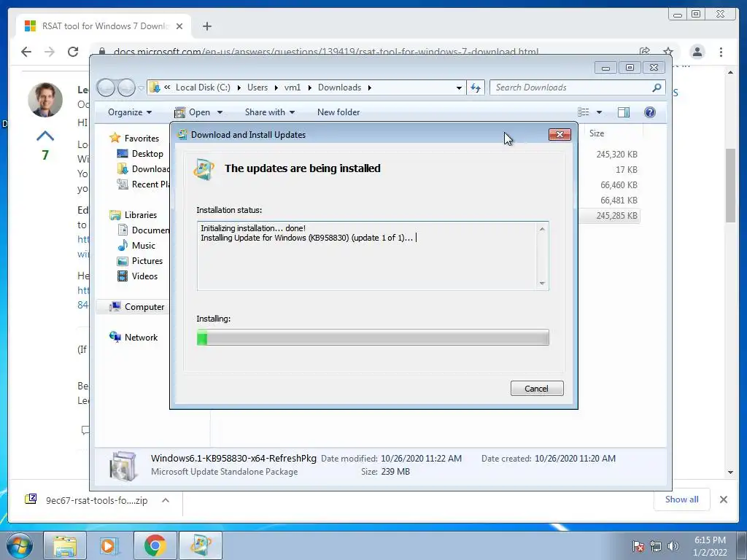Open Favorites in the navigation pane

click(x=142, y=139)
